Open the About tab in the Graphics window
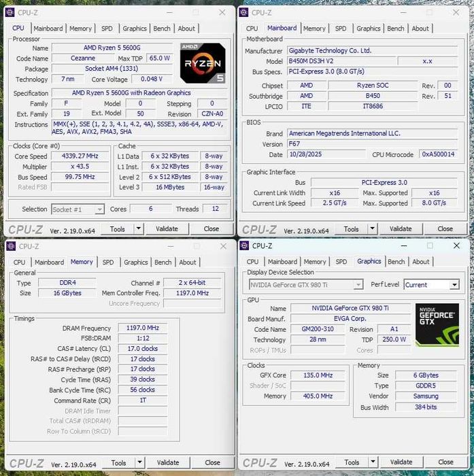Viewport: 474px width, 476px height. click(420, 262)
